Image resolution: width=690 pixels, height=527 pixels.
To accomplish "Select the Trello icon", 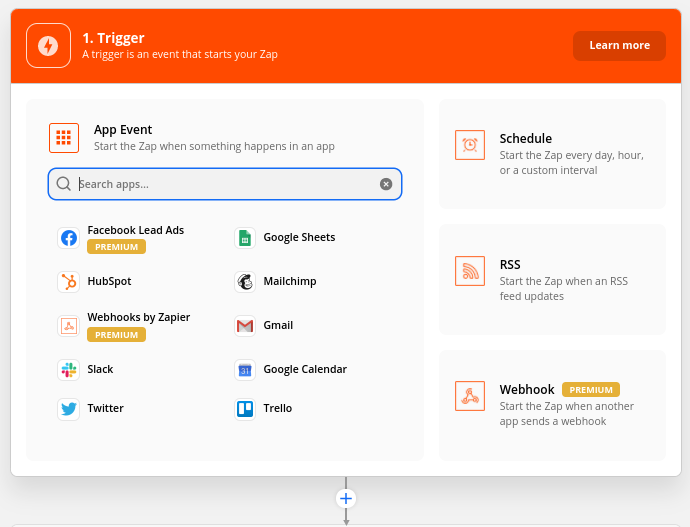I will click(x=245, y=409).
